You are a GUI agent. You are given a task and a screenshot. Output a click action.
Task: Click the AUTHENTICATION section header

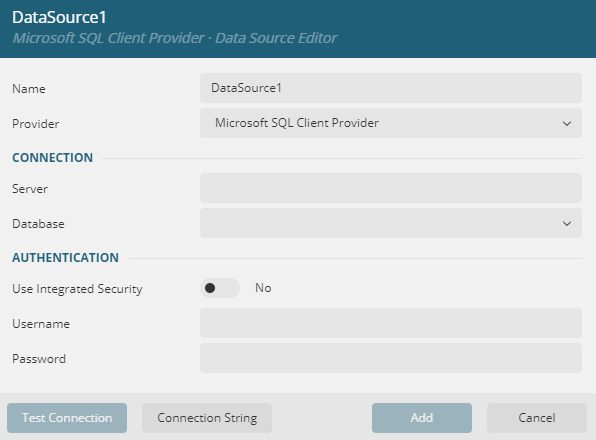(x=65, y=258)
